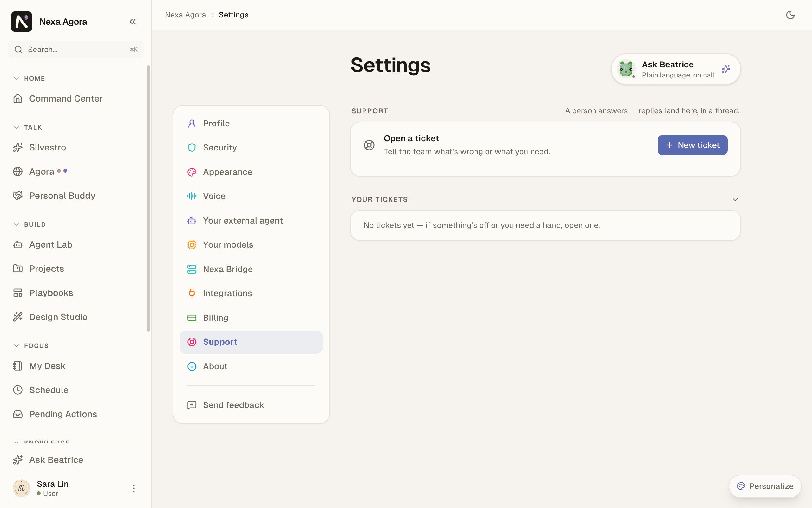Click the Playbooks layout icon

pyautogui.click(x=18, y=293)
